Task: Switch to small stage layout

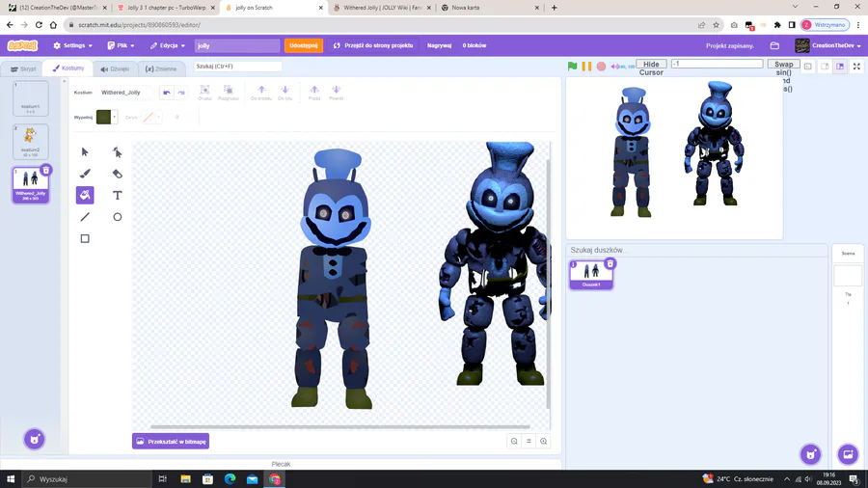Action: tap(825, 67)
